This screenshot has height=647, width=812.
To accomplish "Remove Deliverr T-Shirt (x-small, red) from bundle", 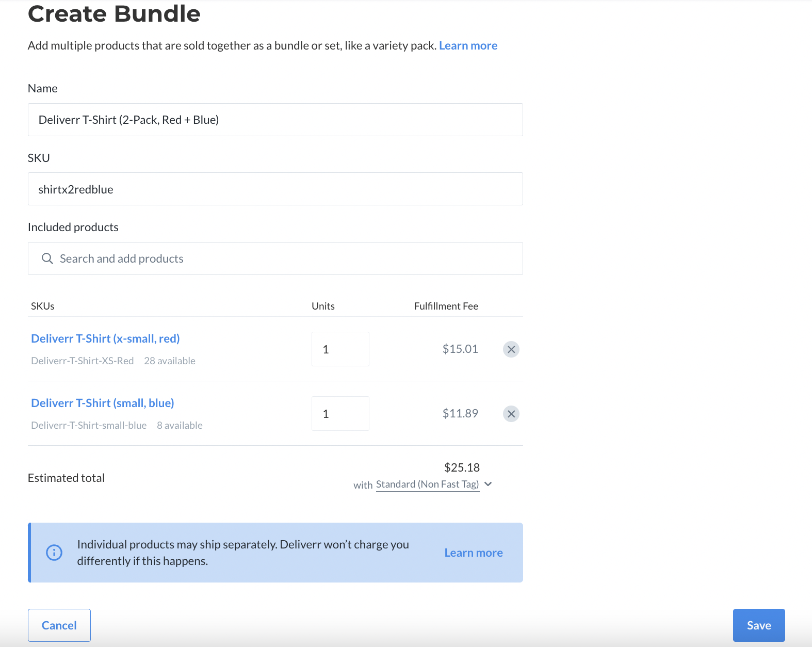I will click(511, 349).
